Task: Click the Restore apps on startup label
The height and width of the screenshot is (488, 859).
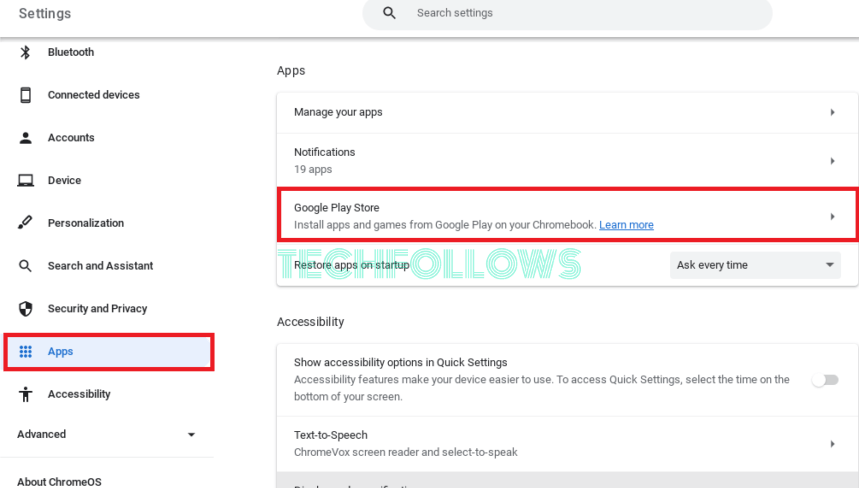Action: point(352,265)
